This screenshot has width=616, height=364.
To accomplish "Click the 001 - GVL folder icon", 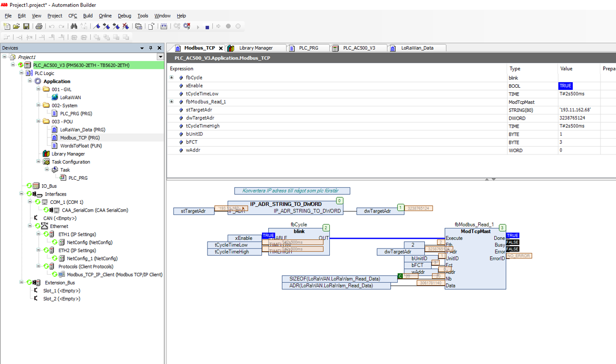I will (x=46, y=89).
